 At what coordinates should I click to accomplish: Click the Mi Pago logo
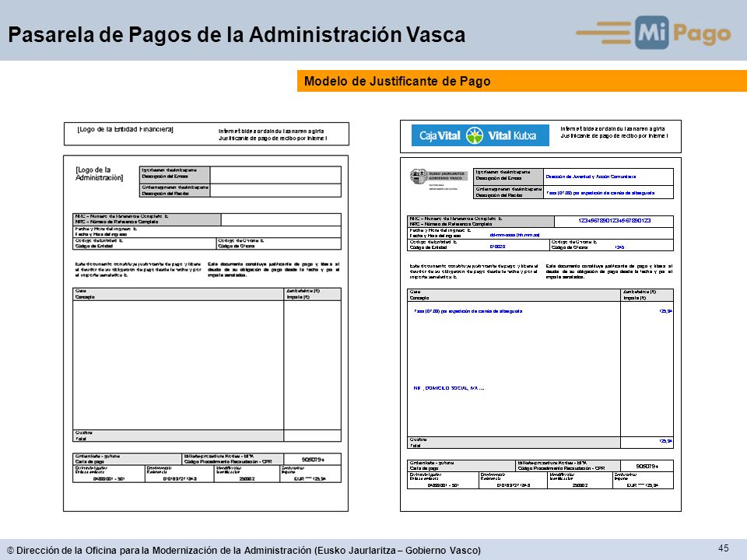[653, 32]
